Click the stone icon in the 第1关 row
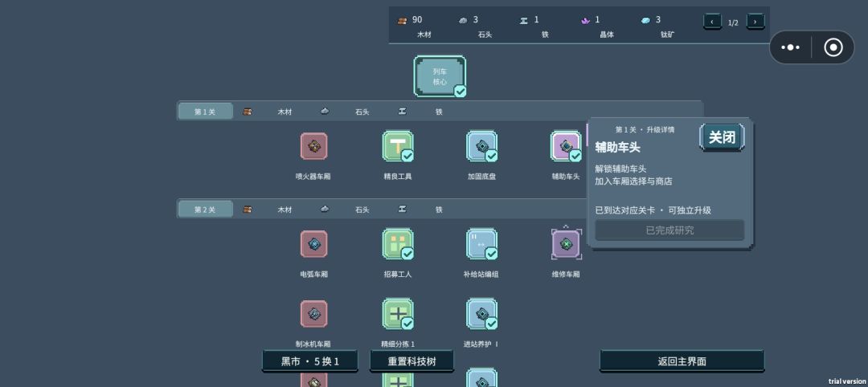 tap(325, 111)
